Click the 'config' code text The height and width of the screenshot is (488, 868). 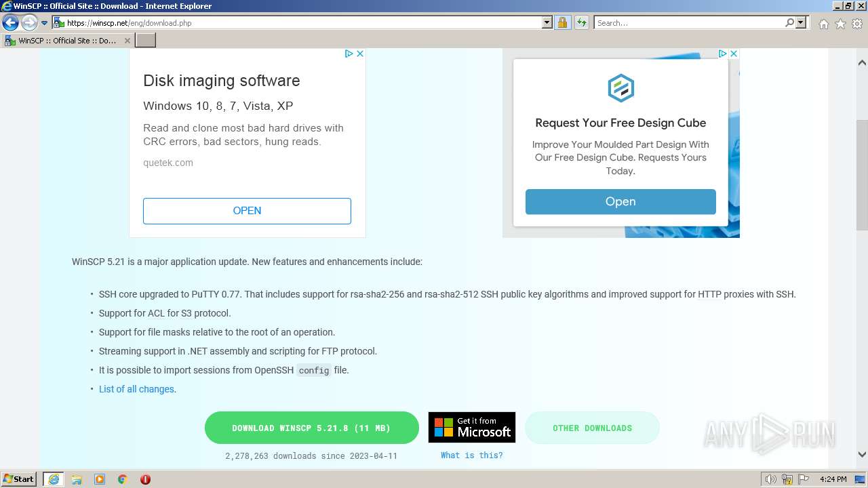point(314,371)
